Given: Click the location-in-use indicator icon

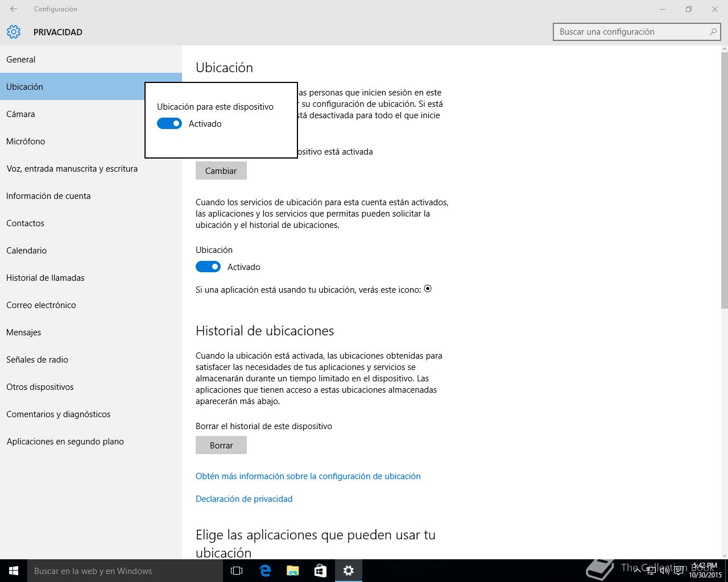Looking at the screenshot, I should (428, 289).
